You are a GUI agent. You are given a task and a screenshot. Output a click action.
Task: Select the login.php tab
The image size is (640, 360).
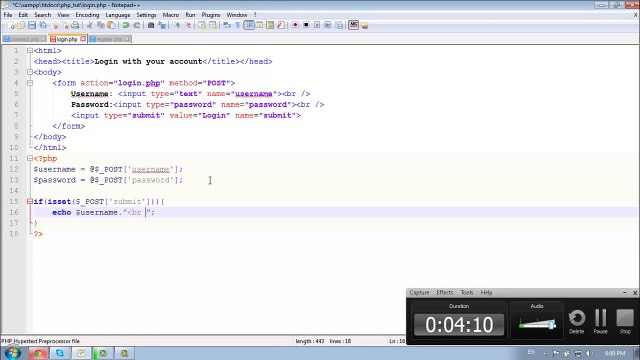point(67,39)
